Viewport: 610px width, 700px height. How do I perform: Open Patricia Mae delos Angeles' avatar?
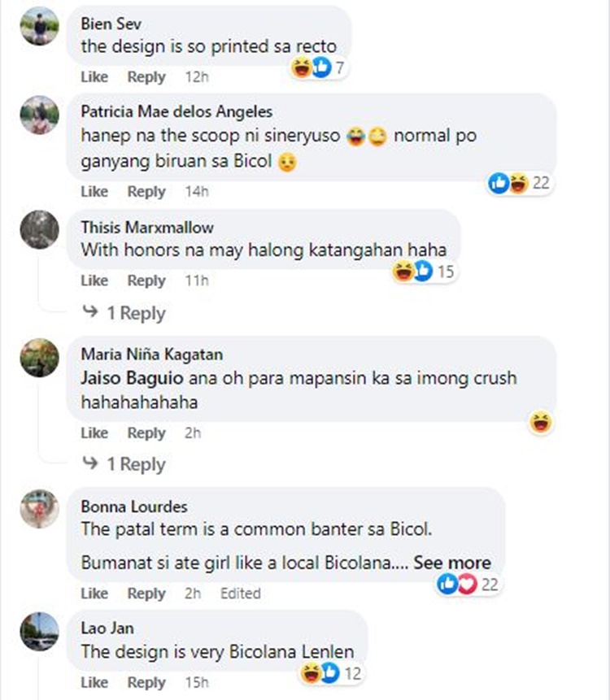(39, 115)
